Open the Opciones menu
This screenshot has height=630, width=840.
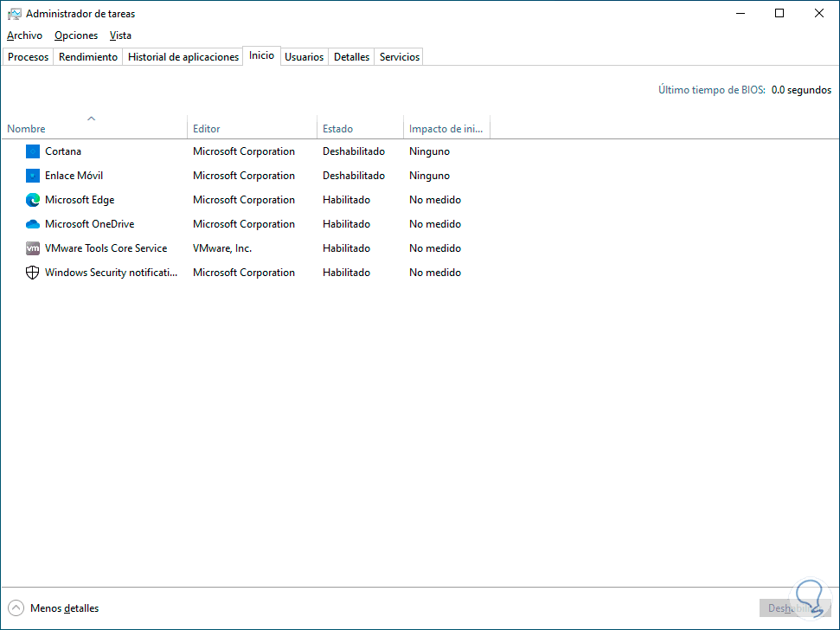point(76,35)
